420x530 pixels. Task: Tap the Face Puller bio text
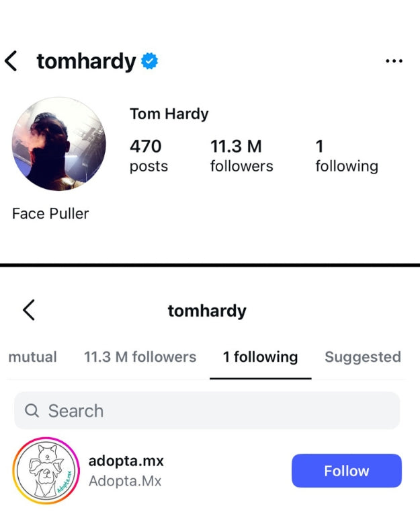(50, 214)
